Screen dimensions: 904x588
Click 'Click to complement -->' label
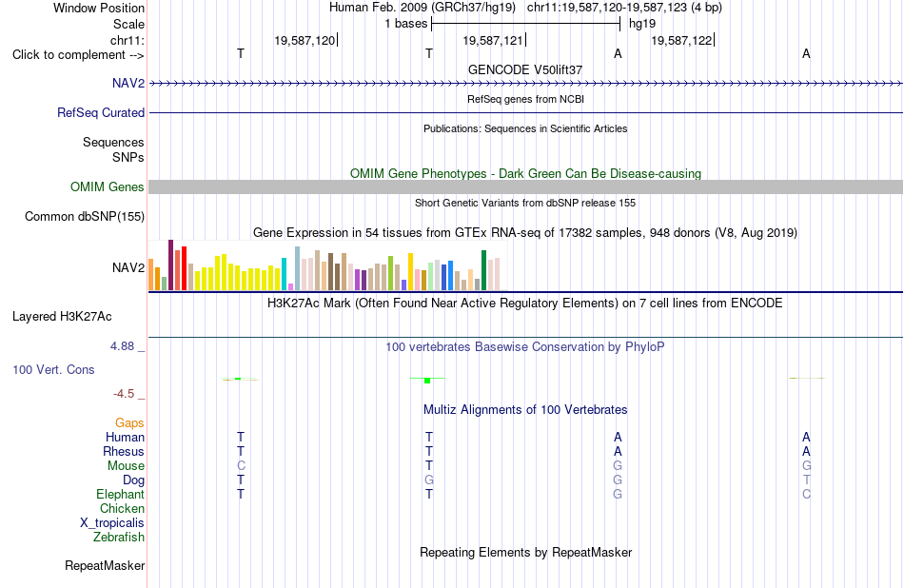[78, 55]
